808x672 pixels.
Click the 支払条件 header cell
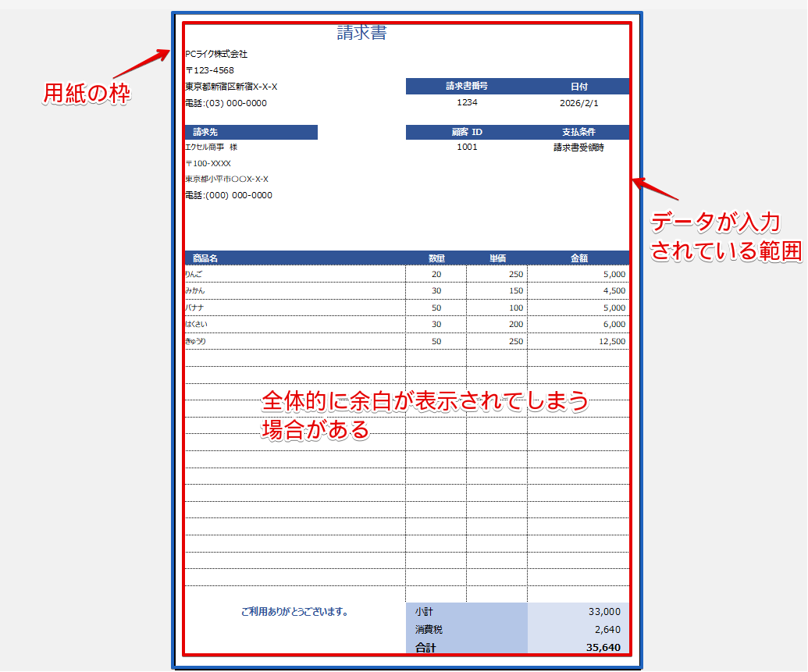click(x=581, y=132)
